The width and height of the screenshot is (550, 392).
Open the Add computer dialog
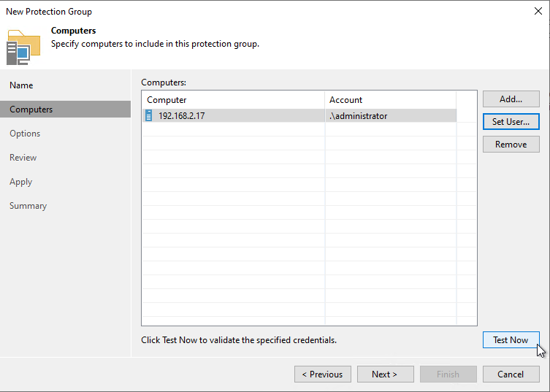[x=511, y=99]
